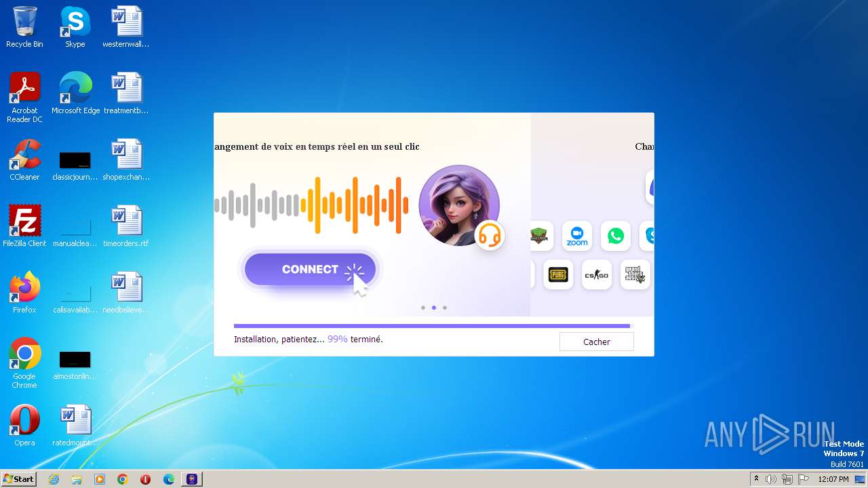Viewport: 868px width, 488px height.
Task: Click the Grand Theft Auto game icon
Action: click(635, 274)
